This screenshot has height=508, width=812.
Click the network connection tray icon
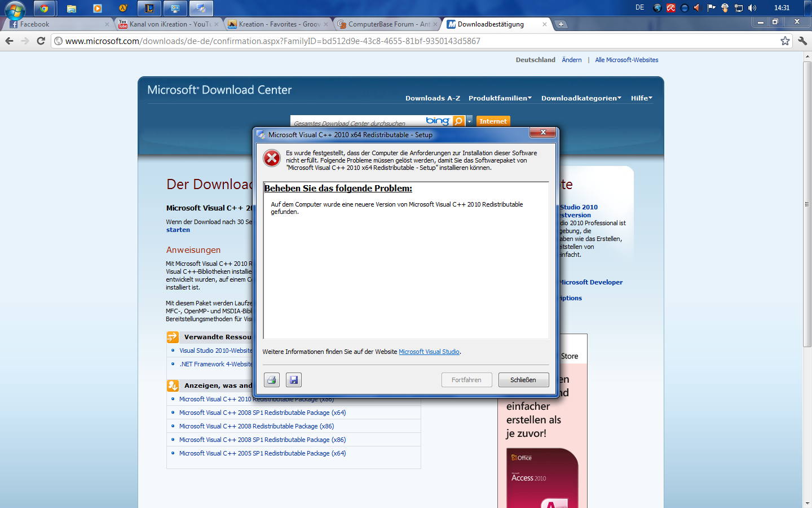pos(738,8)
